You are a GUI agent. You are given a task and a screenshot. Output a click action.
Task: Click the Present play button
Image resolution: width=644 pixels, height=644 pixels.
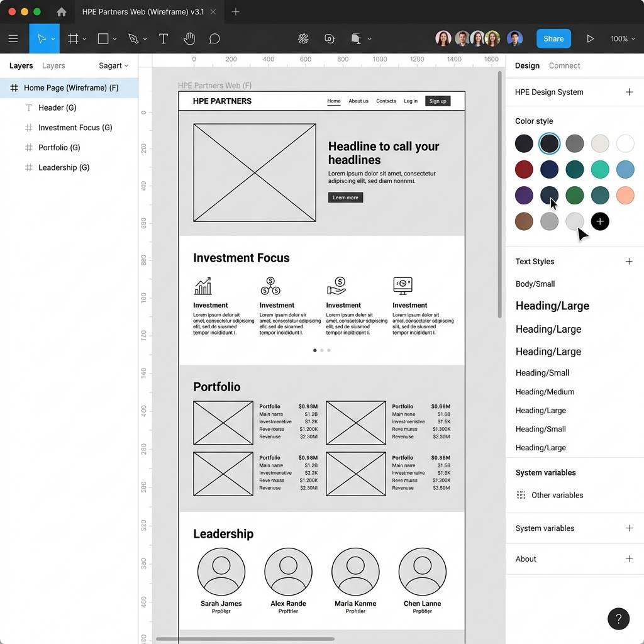click(x=590, y=38)
